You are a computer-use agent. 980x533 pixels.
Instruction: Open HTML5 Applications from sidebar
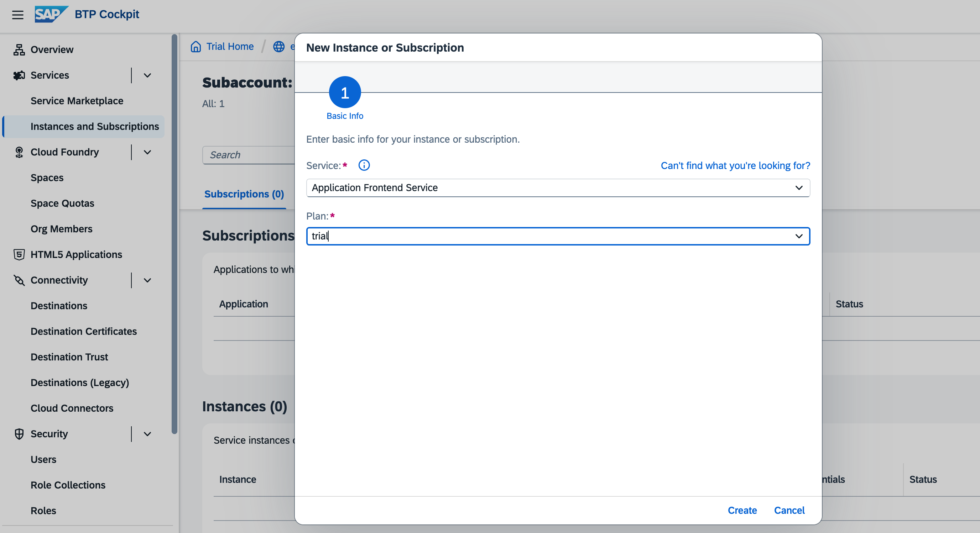(76, 254)
